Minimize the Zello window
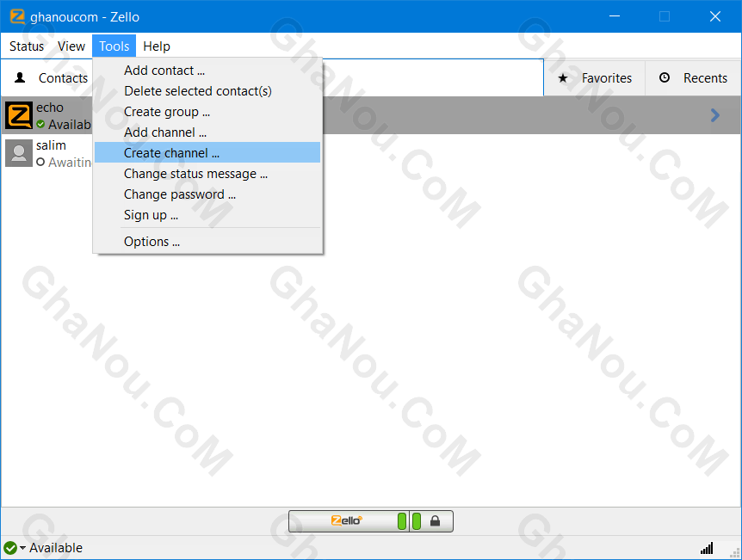Screen dimensions: 742x560 click(615, 16)
